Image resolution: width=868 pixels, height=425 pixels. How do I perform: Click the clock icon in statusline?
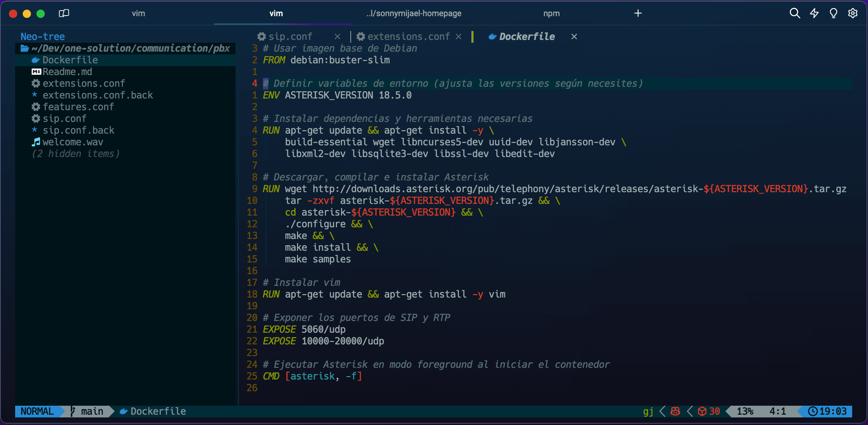[813, 411]
